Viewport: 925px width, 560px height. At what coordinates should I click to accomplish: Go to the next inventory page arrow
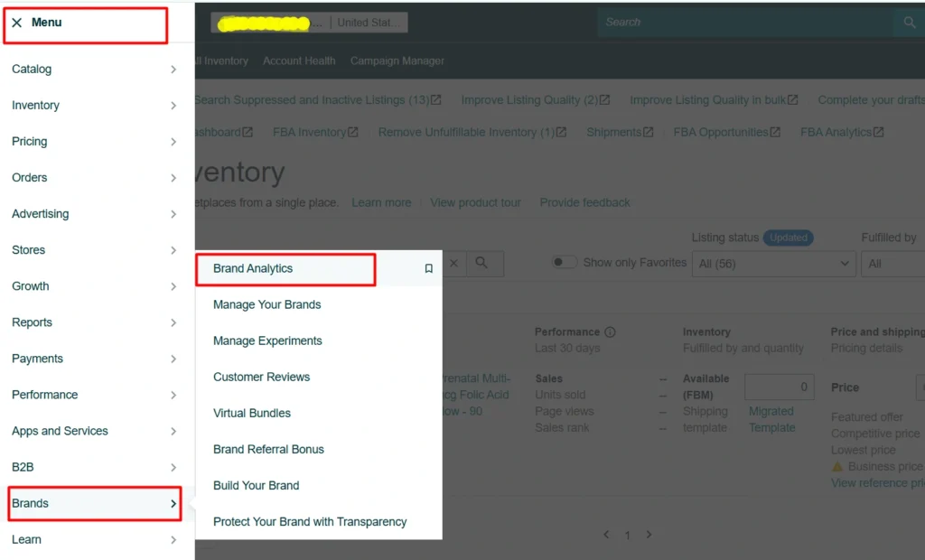(649, 535)
